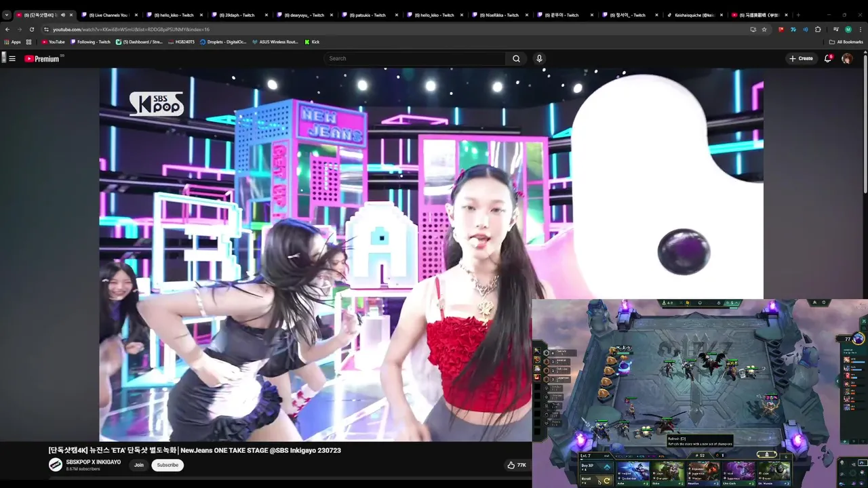The height and width of the screenshot is (488, 868).
Task: Open a new tab with the plus button
Action: coord(798,15)
